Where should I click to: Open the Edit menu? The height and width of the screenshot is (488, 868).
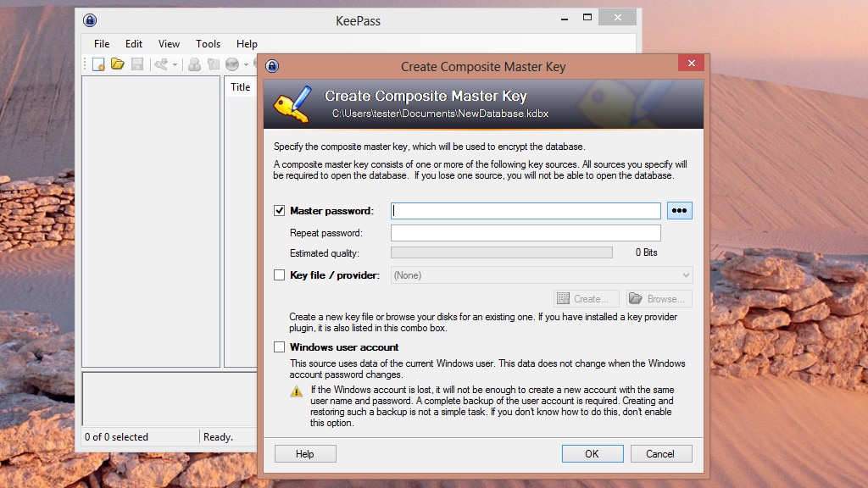[133, 44]
